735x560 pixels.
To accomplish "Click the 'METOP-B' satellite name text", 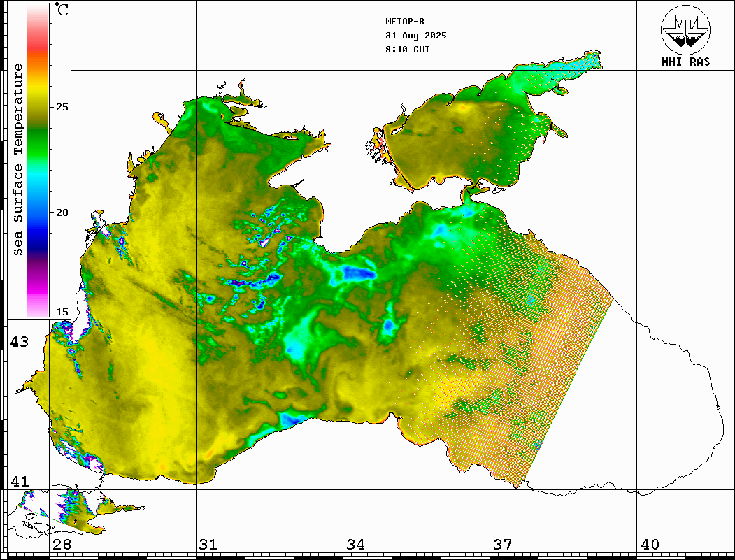I will tap(404, 22).
